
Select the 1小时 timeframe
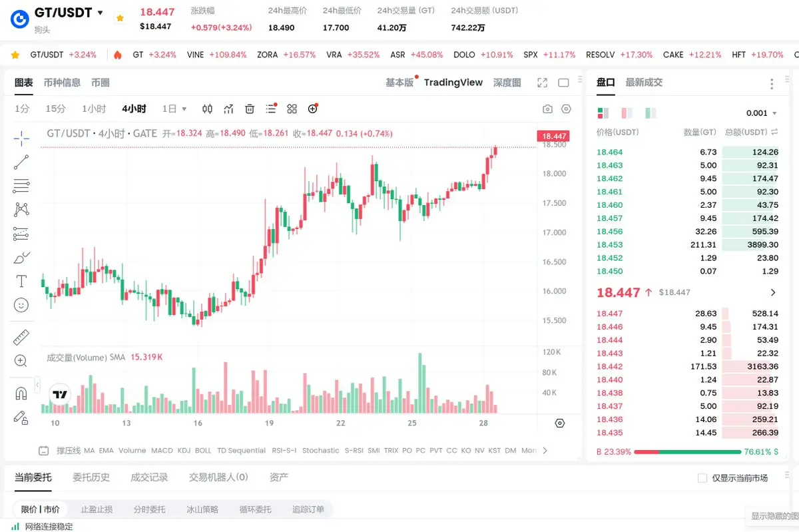point(94,109)
